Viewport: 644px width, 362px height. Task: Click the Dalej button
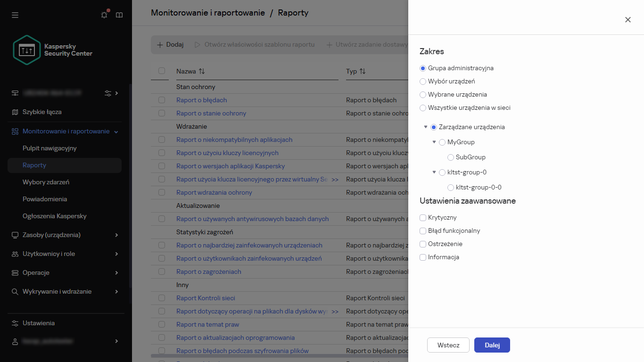point(492,345)
